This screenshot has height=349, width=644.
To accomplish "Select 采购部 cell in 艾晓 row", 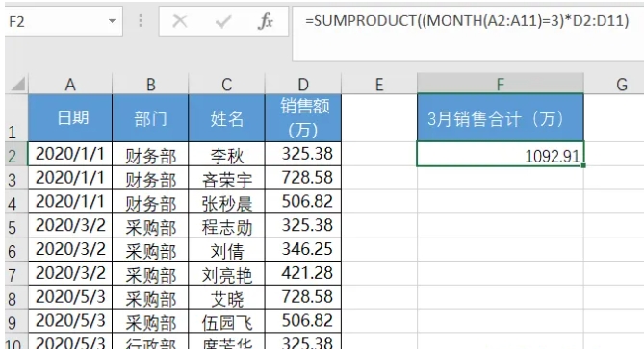I will pos(150,297).
